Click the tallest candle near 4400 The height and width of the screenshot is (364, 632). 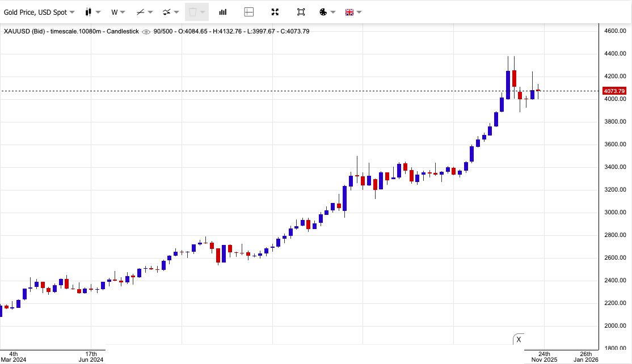click(508, 84)
